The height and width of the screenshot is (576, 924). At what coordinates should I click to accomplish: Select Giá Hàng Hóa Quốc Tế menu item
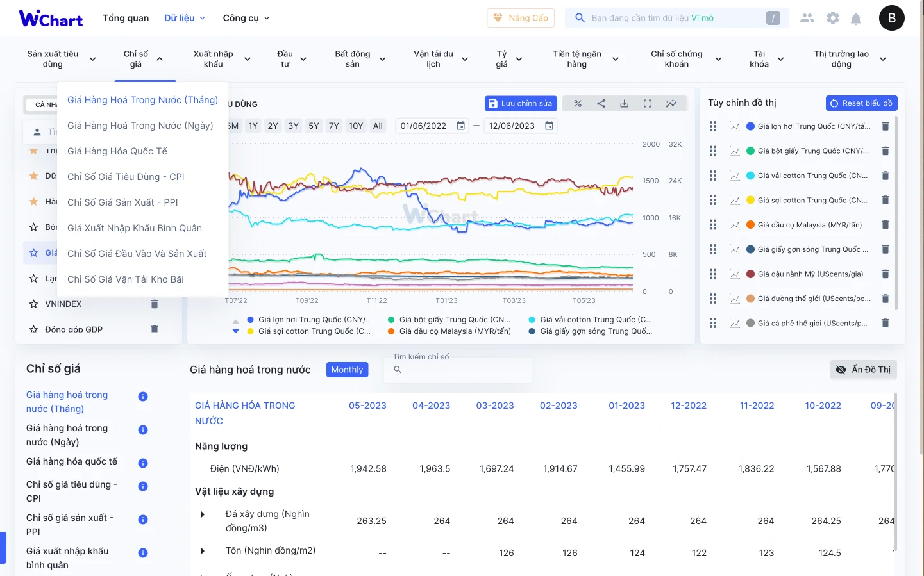point(117,151)
